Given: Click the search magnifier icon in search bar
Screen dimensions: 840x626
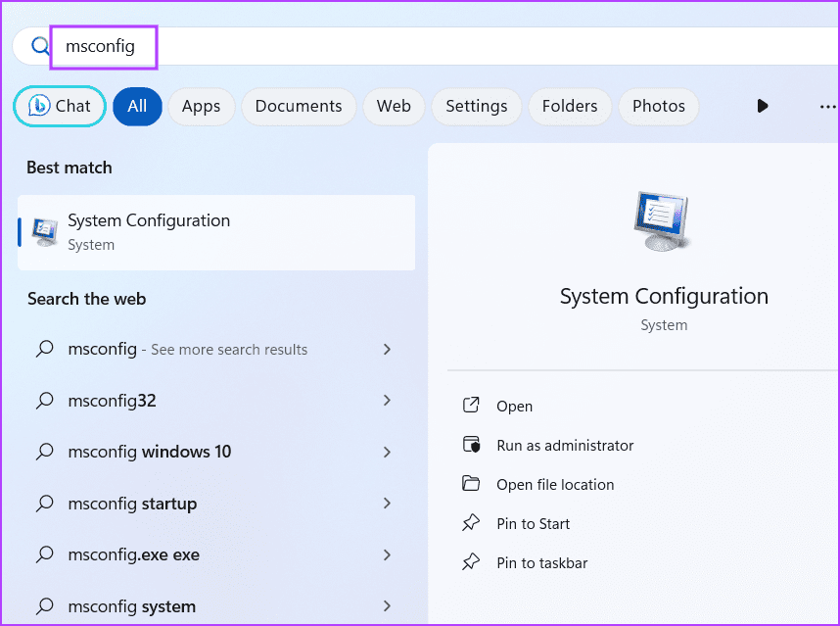Looking at the screenshot, I should pos(40,46).
